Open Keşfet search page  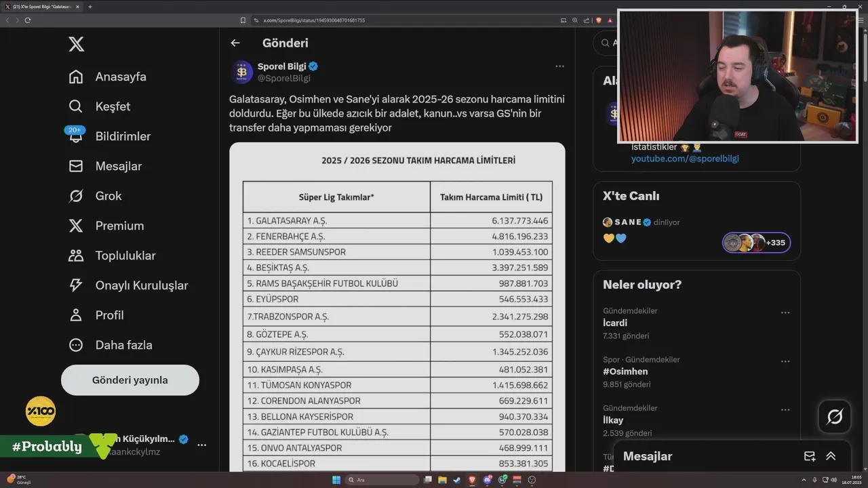[99, 106]
